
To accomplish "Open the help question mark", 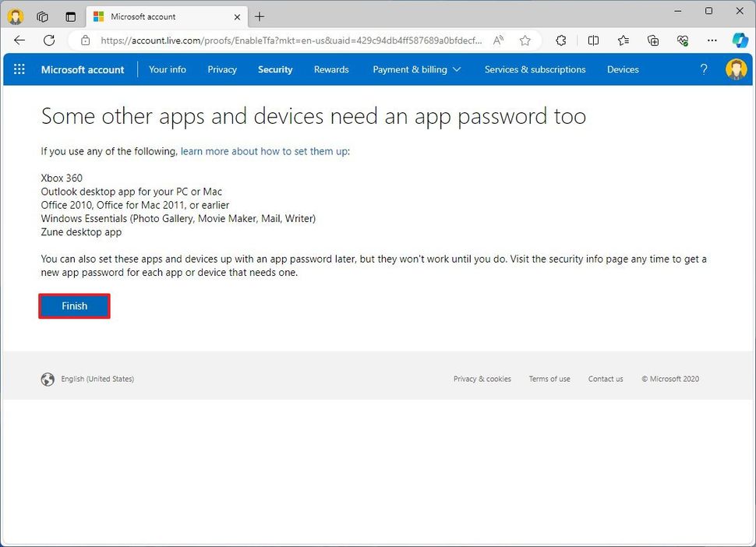I will (704, 69).
